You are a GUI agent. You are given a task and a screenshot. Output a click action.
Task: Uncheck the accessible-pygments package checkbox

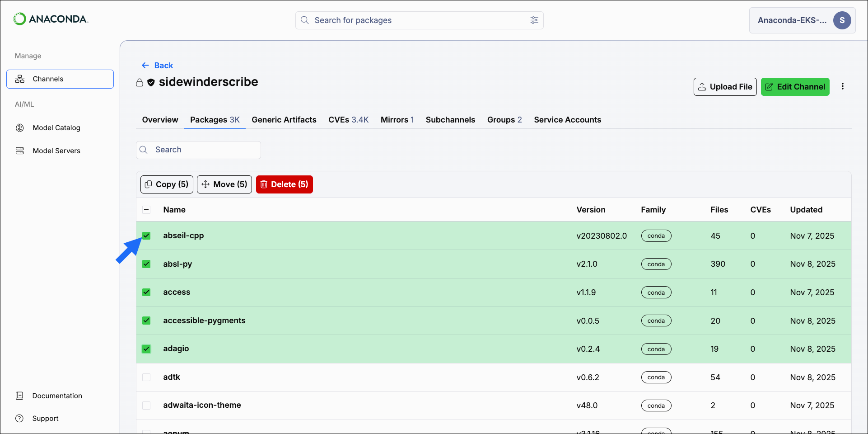tap(146, 321)
